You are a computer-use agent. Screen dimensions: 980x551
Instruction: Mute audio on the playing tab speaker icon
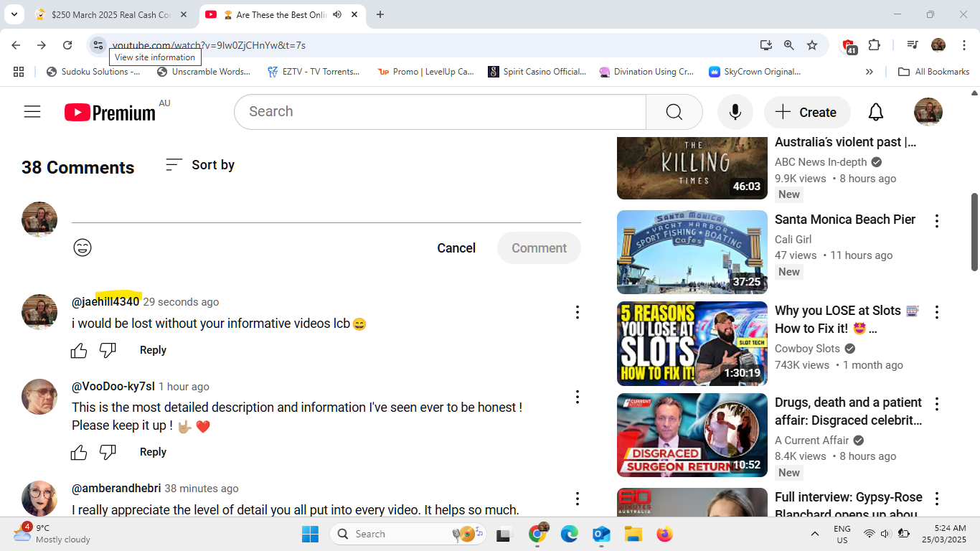[337, 14]
